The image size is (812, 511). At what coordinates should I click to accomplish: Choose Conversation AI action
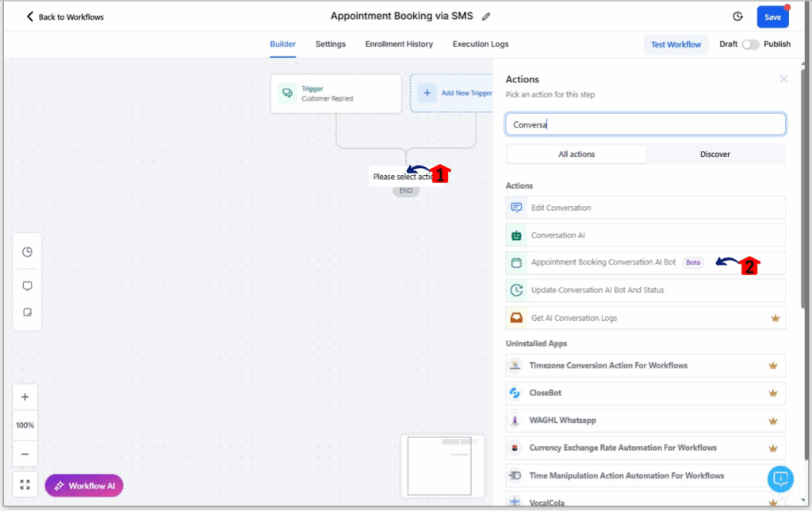tap(645, 235)
